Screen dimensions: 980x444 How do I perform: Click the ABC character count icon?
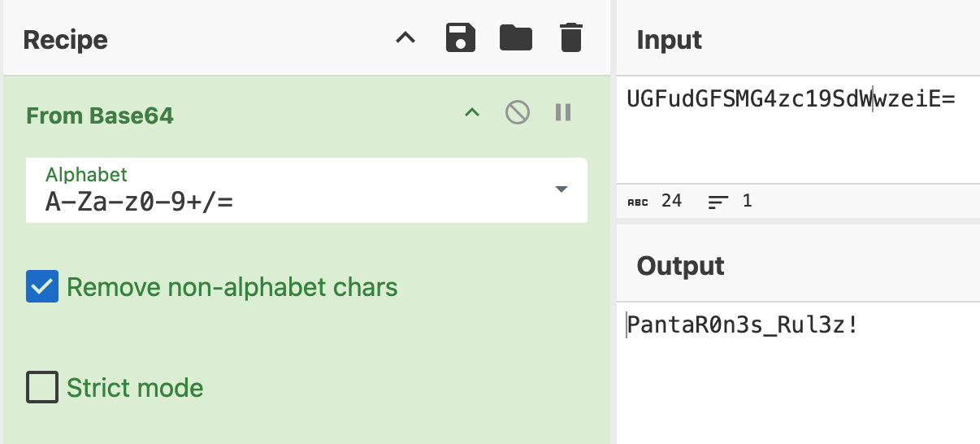(639, 201)
